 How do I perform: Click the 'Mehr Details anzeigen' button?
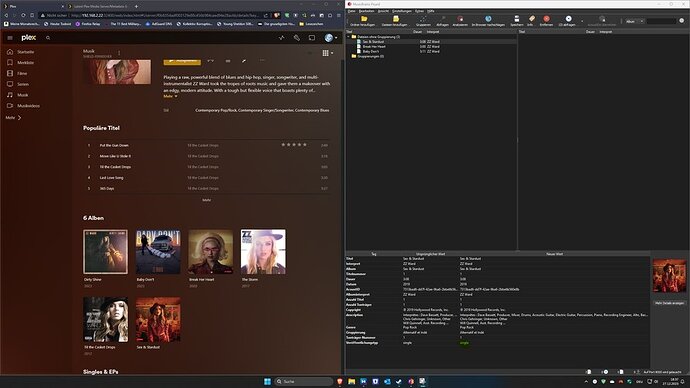[669, 303]
